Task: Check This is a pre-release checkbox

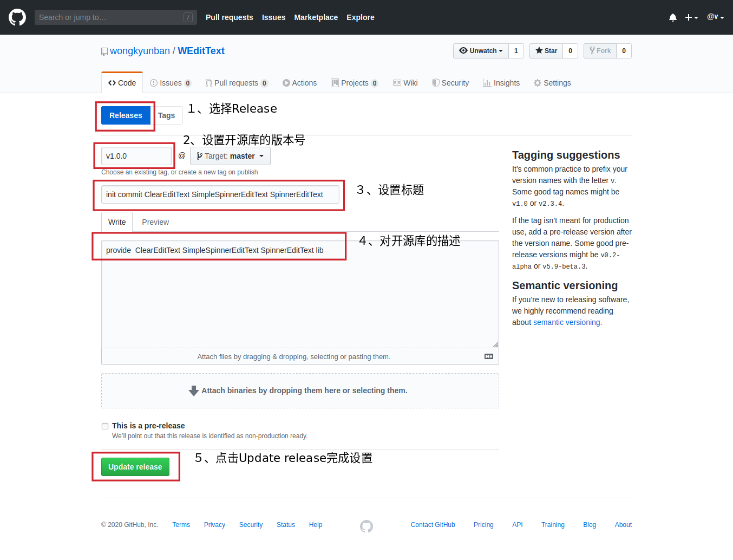Action: click(105, 426)
